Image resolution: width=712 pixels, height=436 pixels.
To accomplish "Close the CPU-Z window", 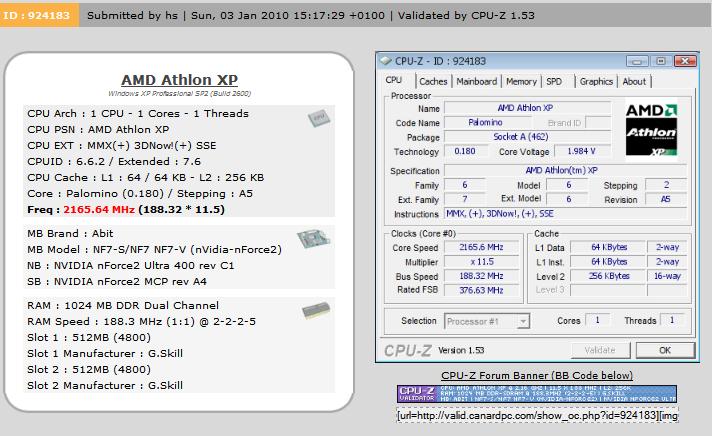I will [685, 61].
